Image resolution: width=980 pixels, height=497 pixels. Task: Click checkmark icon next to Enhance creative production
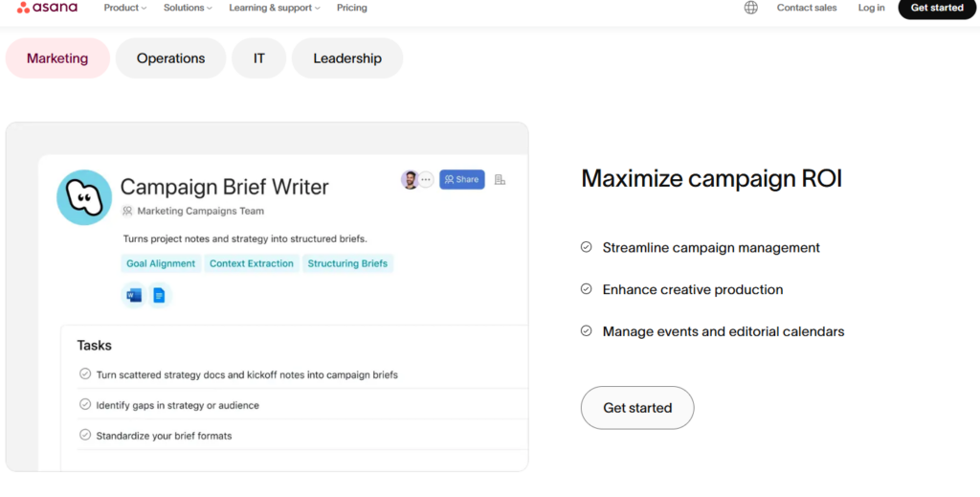[587, 289]
